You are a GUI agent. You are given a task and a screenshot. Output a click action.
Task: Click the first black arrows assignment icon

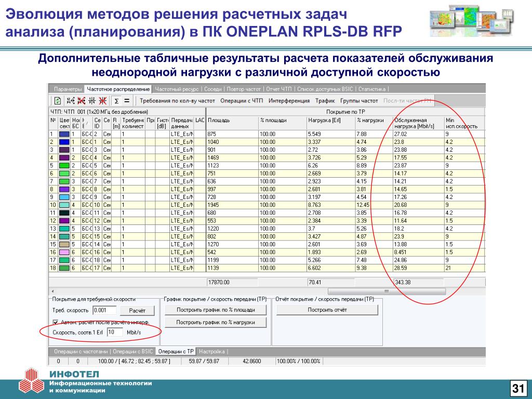coord(71,101)
